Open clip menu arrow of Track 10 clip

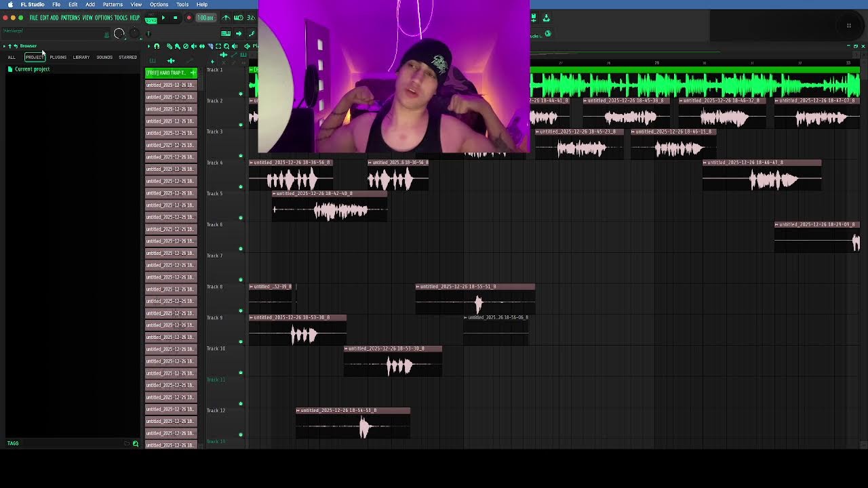click(347, 348)
